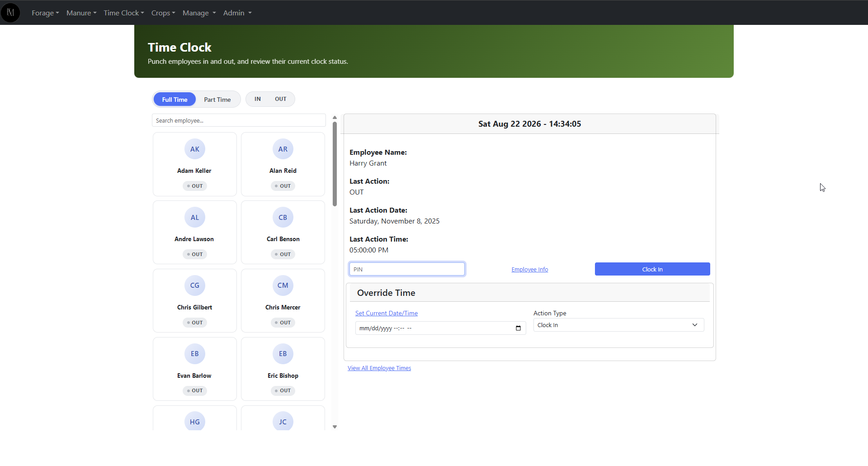
Task: Select the JC employee avatar
Action: coord(283,421)
